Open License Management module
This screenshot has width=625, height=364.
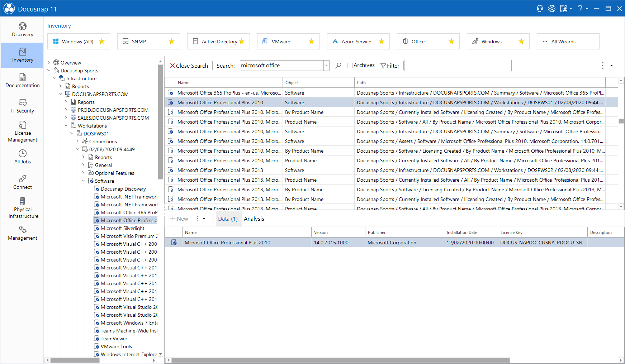click(22, 131)
